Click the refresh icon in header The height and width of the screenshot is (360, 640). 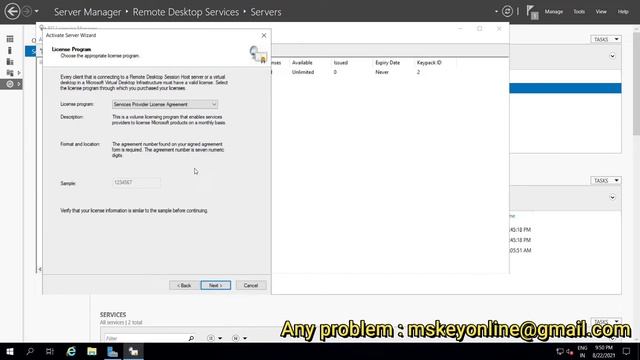pos(507,11)
